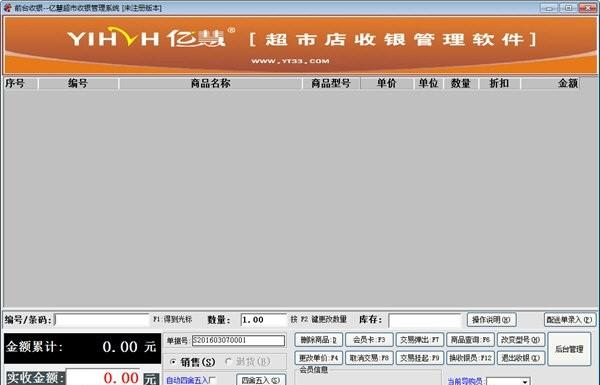Click the 四舍五入(S) button
Image resolution: width=600 pixels, height=385 pixels.
point(261,380)
